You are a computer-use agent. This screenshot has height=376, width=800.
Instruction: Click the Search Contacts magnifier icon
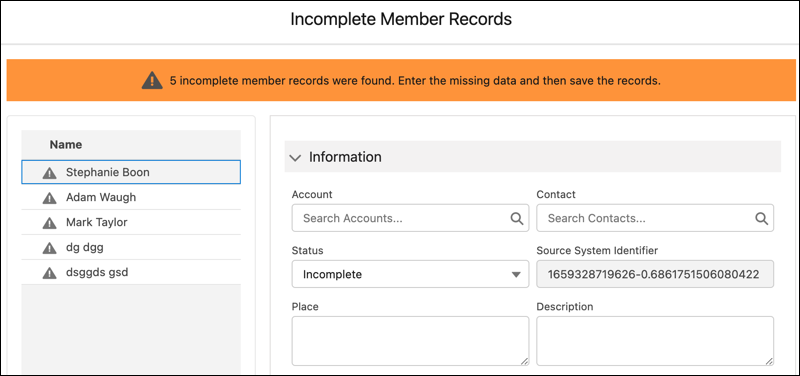click(x=762, y=218)
